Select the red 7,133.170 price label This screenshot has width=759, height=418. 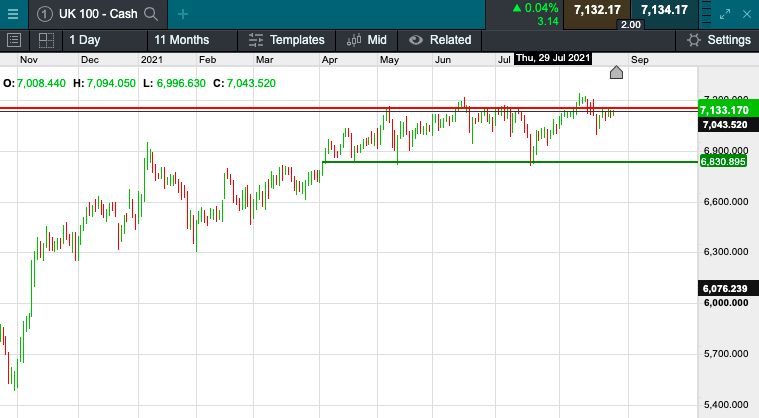coord(729,110)
